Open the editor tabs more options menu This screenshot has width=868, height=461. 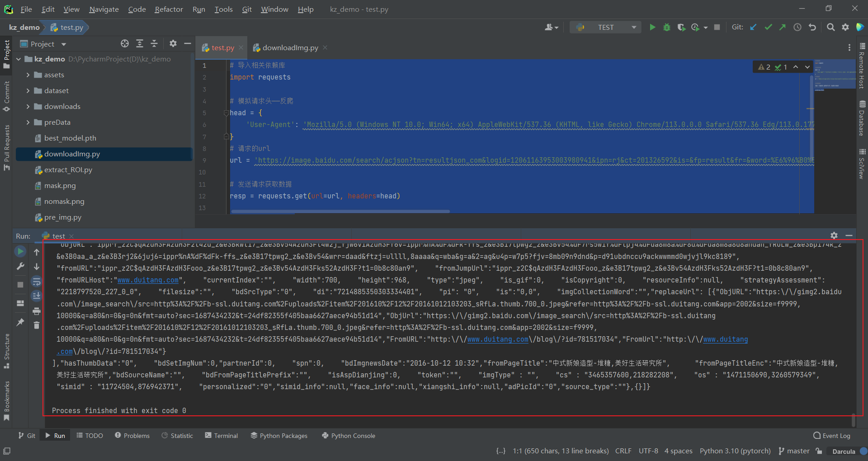(x=849, y=47)
